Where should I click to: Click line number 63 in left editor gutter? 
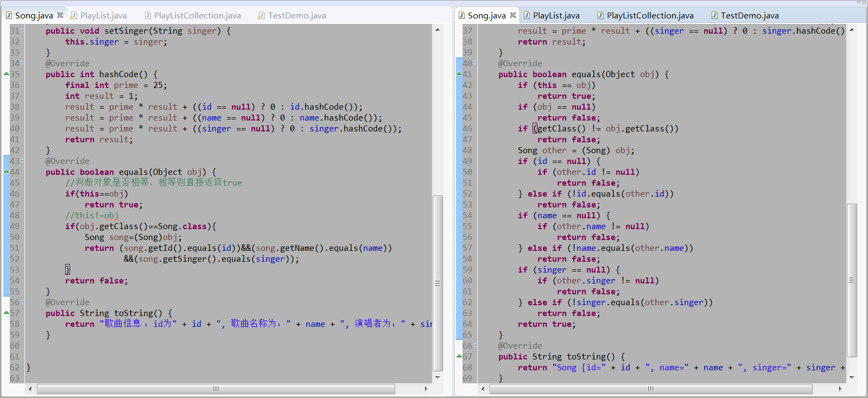pyautogui.click(x=15, y=378)
